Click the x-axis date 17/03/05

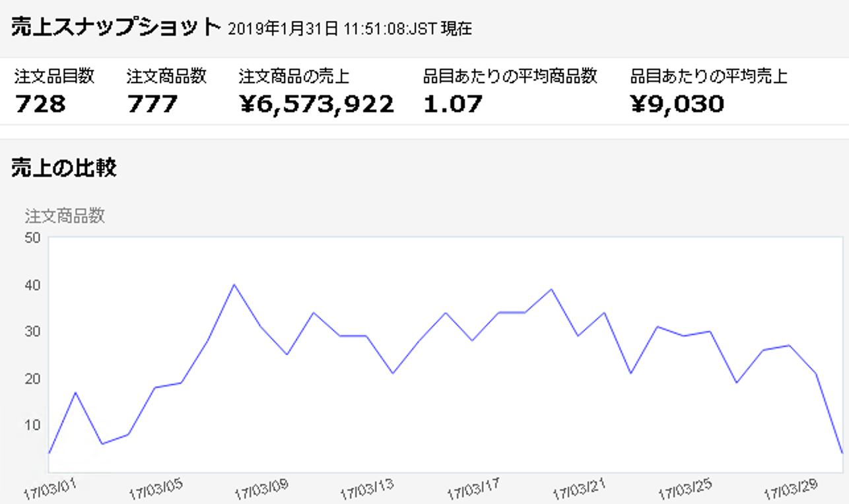coord(156,489)
